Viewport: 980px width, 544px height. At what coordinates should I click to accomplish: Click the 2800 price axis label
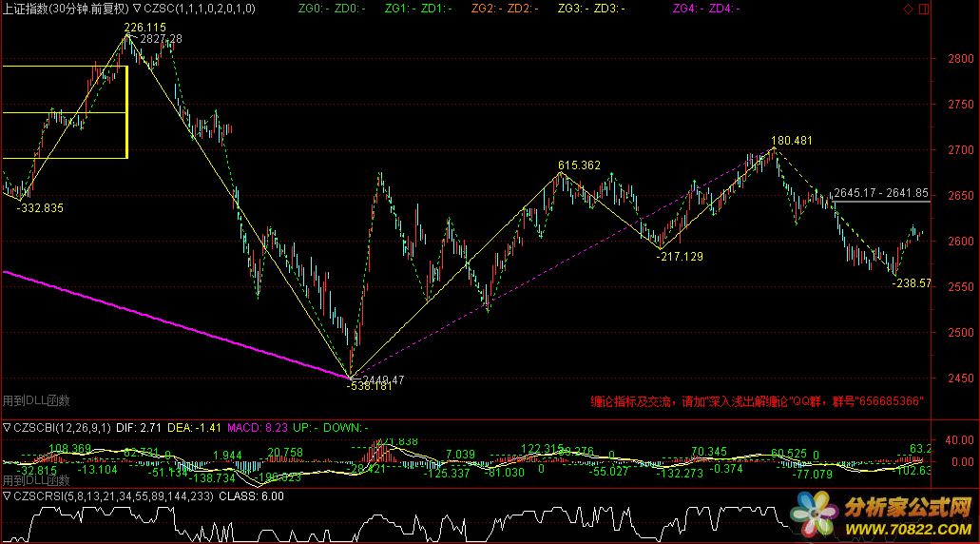click(961, 59)
